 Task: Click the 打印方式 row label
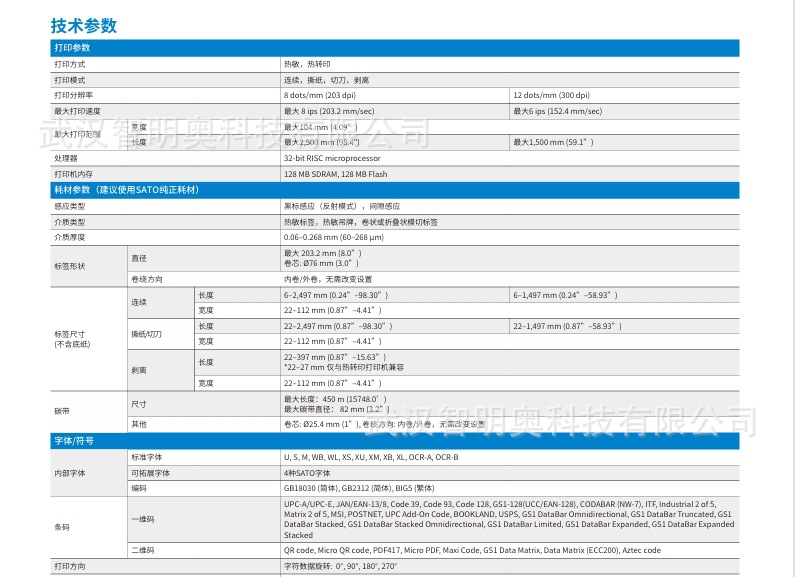[70, 64]
